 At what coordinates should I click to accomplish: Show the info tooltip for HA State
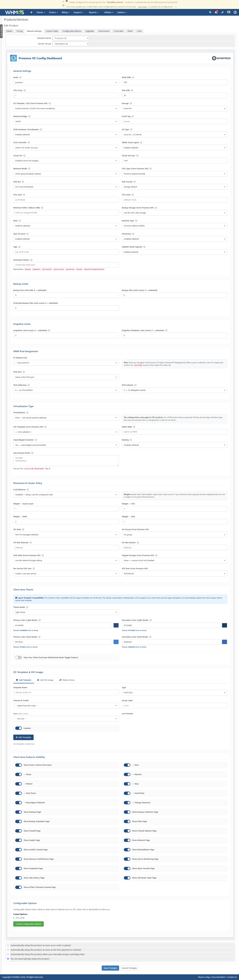pyautogui.click(x=23, y=530)
